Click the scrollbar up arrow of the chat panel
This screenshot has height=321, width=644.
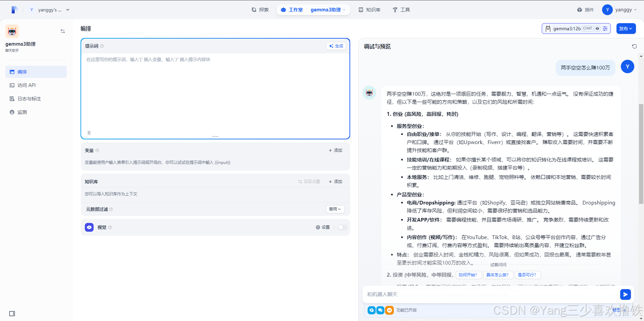(x=641, y=56)
